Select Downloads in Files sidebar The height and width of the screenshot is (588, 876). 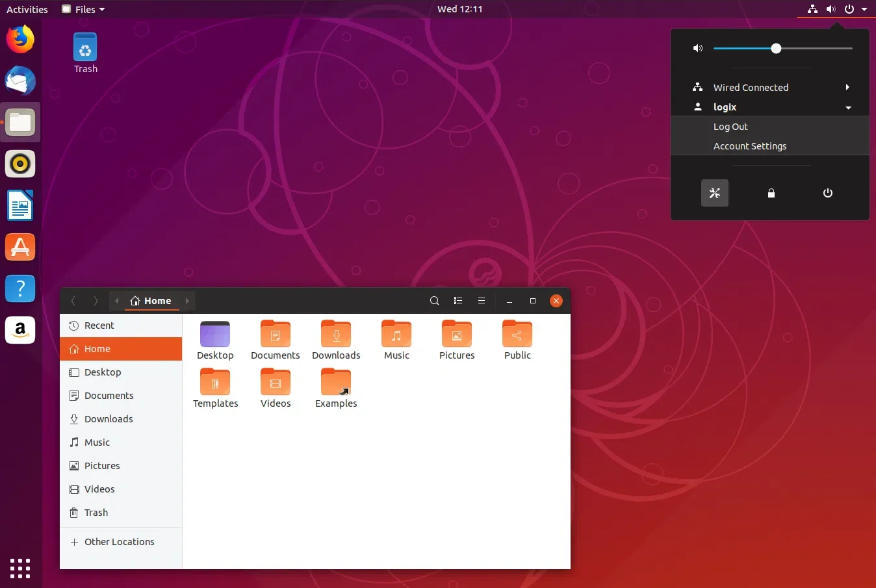[x=121, y=419]
